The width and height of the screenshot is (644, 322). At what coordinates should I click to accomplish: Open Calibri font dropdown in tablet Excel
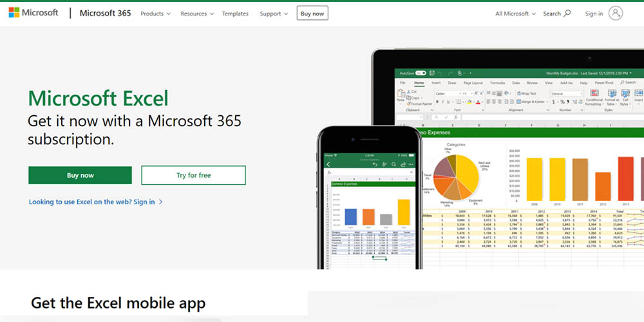point(448,93)
